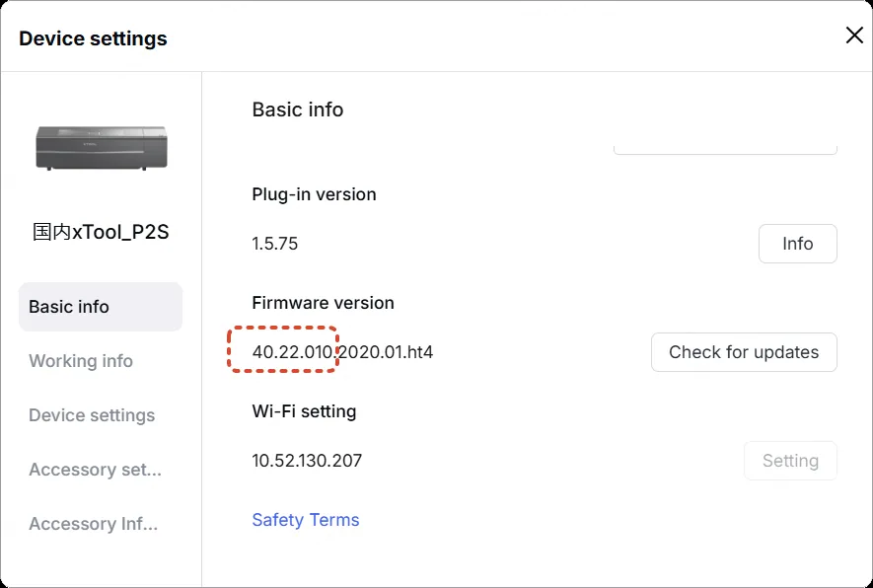This screenshot has height=588, width=873.
Task: Click the partially visible field under Basic info
Action: point(725,149)
